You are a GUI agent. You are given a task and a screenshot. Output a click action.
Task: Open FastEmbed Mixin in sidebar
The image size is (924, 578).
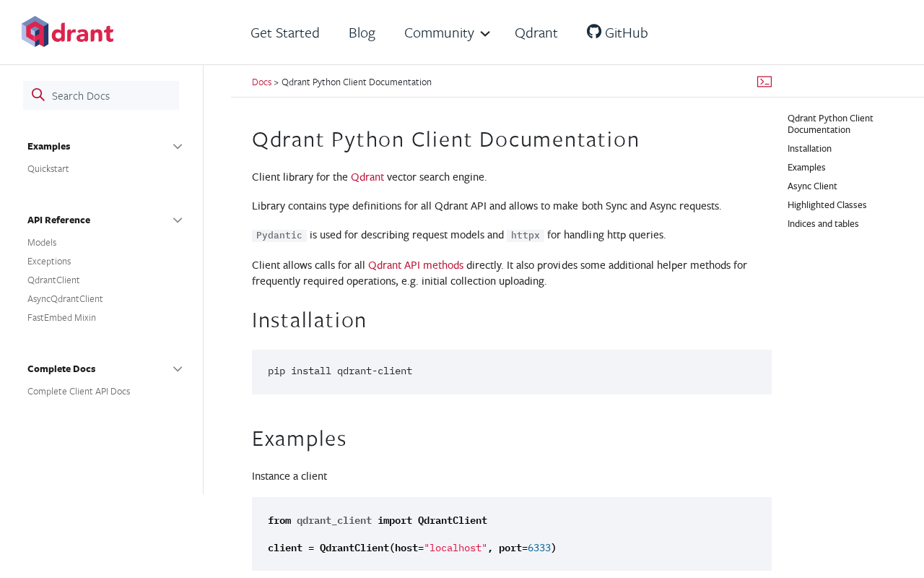coord(61,317)
